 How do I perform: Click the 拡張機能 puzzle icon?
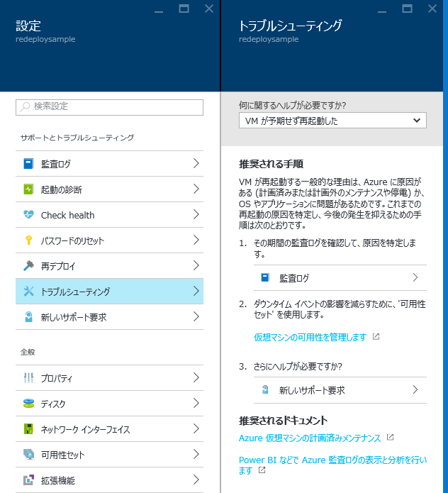(28, 480)
